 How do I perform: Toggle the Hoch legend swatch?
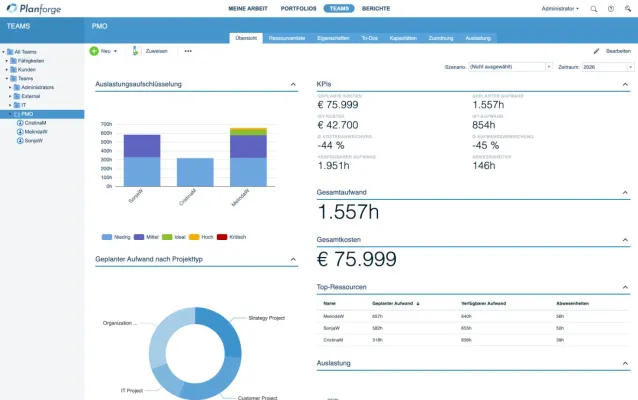194,237
